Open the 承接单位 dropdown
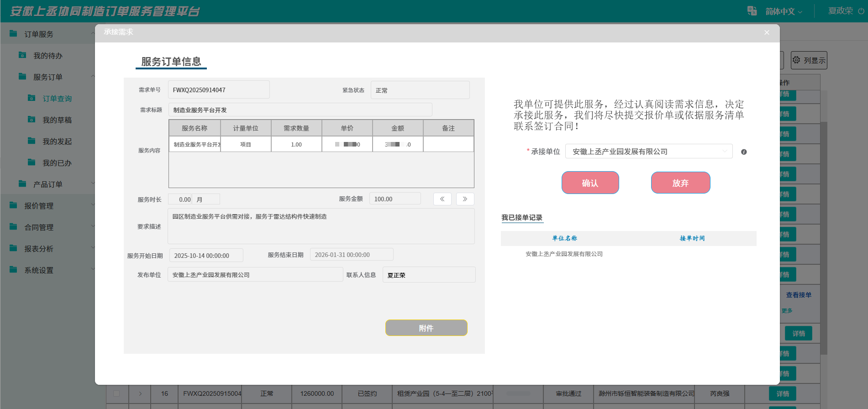 click(x=648, y=152)
